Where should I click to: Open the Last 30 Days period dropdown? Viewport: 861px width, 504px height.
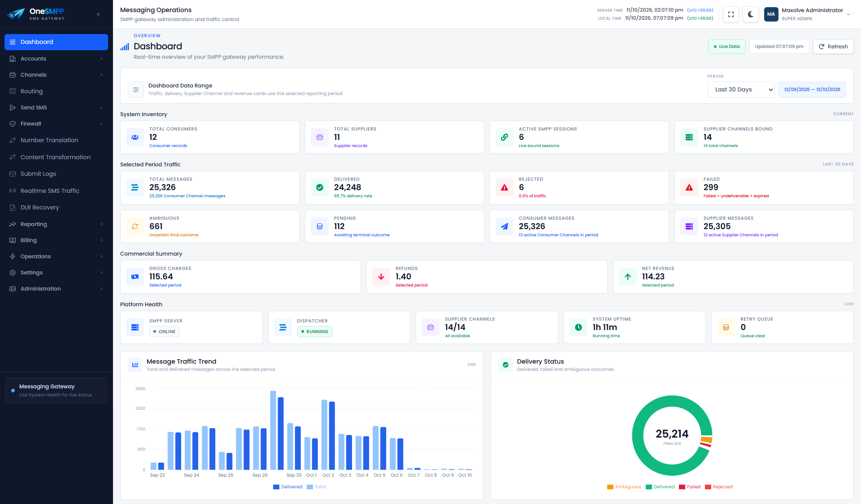[741, 90]
